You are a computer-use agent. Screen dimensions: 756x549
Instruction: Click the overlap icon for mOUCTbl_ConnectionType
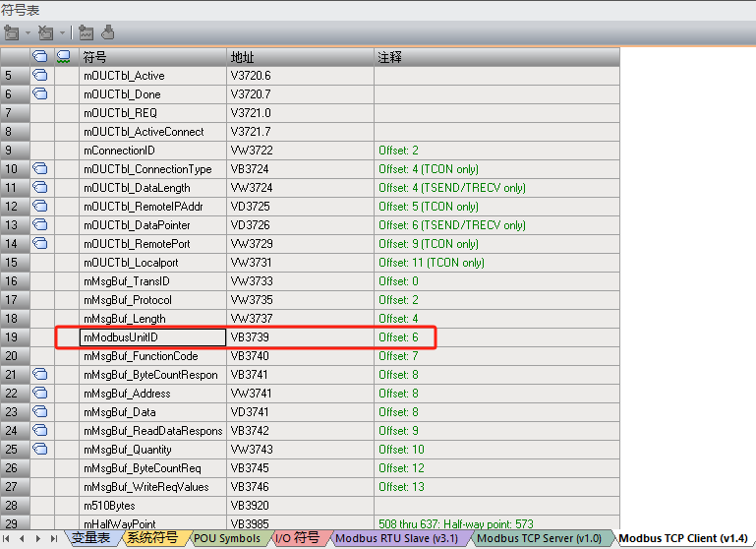[x=40, y=169]
